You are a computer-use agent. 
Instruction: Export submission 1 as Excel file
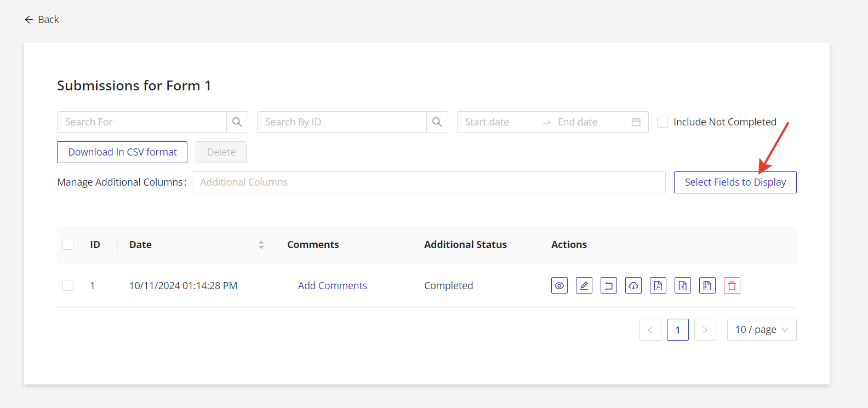tap(682, 285)
